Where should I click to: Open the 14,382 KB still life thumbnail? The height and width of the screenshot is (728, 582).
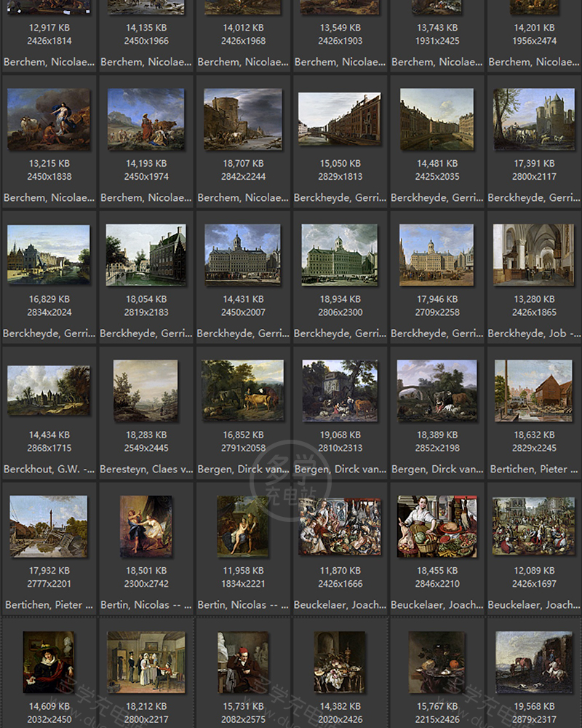coord(340,662)
